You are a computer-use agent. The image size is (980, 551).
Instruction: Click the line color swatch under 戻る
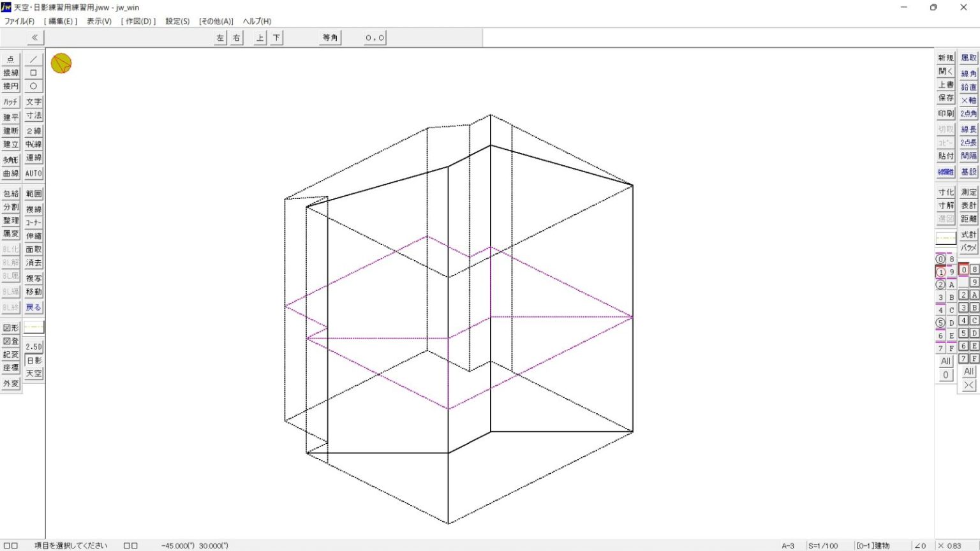click(34, 327)
